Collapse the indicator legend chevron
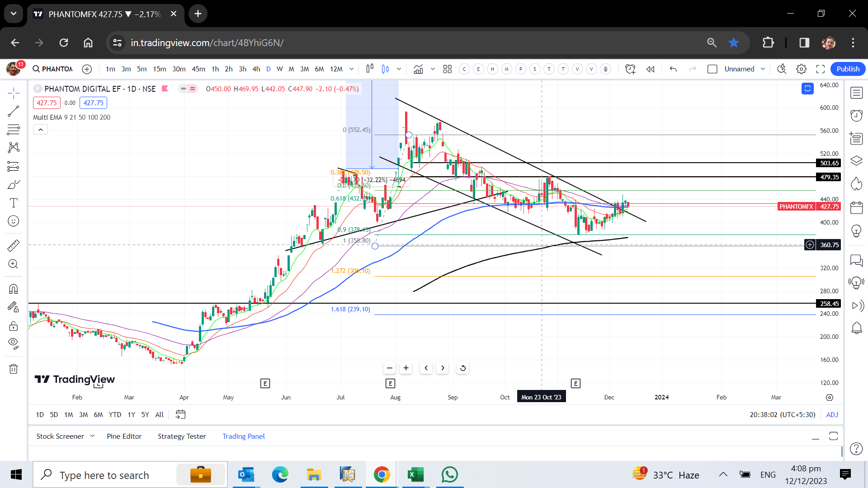 tap(41, 130)
